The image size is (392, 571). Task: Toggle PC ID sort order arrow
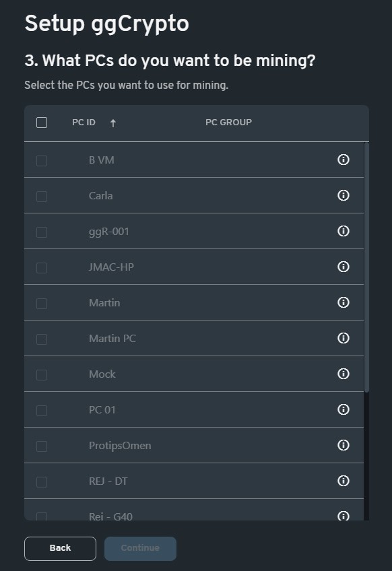click(x=113, y=123)
